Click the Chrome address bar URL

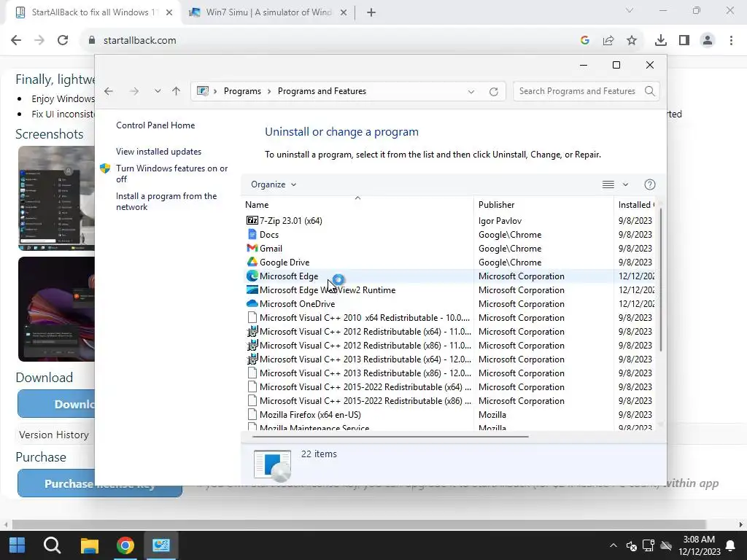pyautogui.click(x=139, y=41)
